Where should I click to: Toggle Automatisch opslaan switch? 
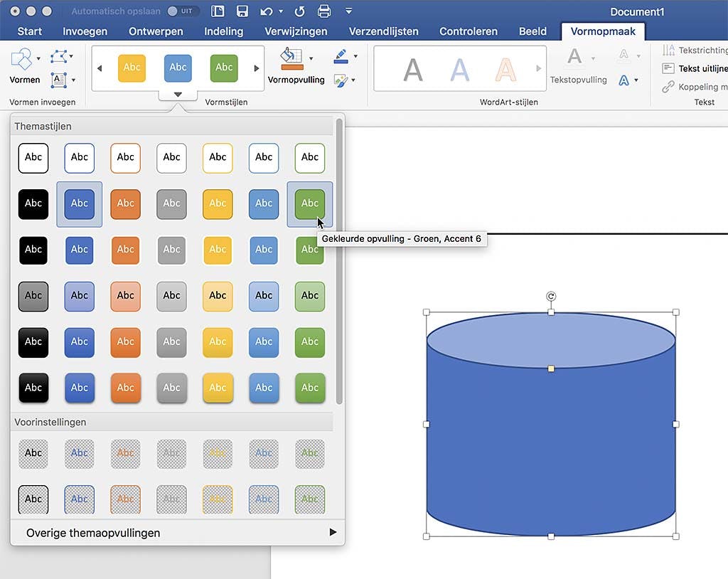[x=183, y=11]
